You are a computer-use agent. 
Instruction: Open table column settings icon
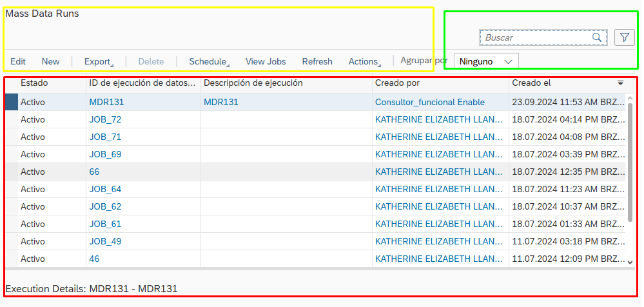[620, 83]
